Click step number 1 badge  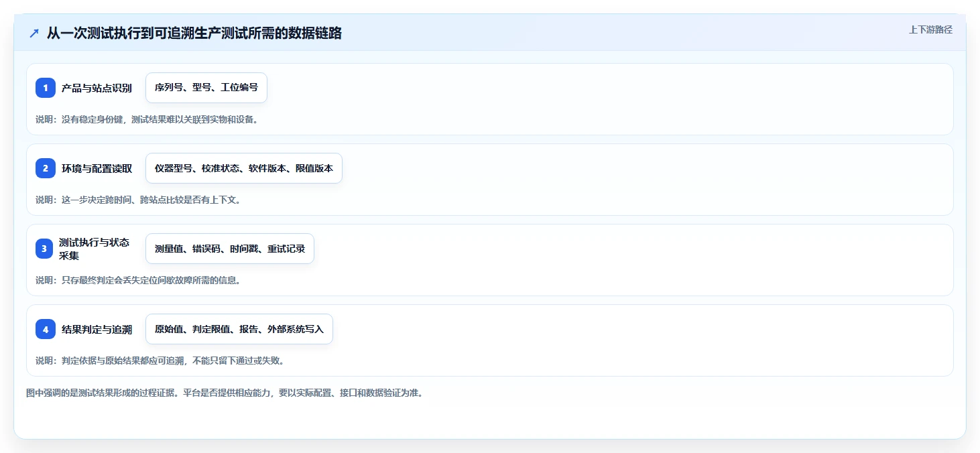click(x=46, y=88)
